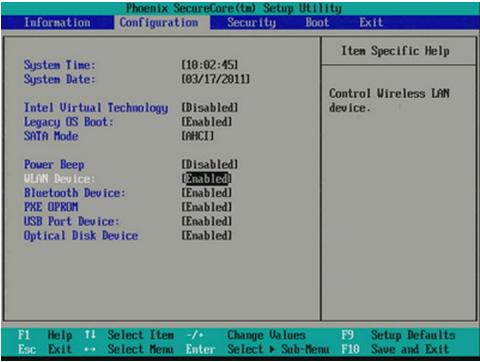480x362 pixels.
Task: Switch to the Security tab
Action: (251, 23)
